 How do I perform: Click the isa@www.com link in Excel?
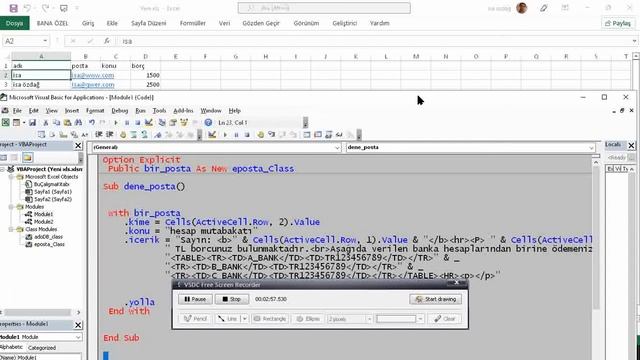point(93,75)
